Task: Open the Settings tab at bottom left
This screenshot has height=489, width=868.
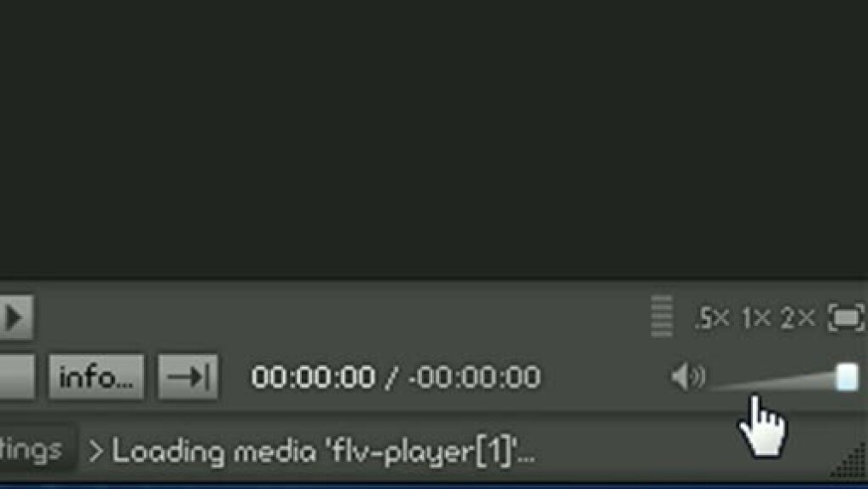Action: click(x=34, y=449)
